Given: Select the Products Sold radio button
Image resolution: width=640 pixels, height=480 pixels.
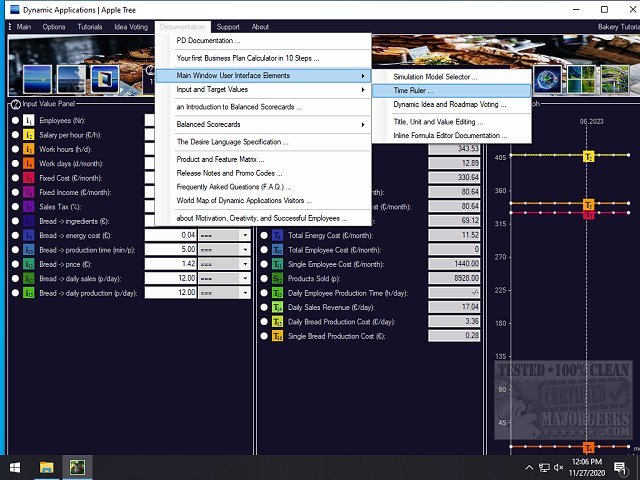Looking at the screenshot, I should [x=264, y=278].
